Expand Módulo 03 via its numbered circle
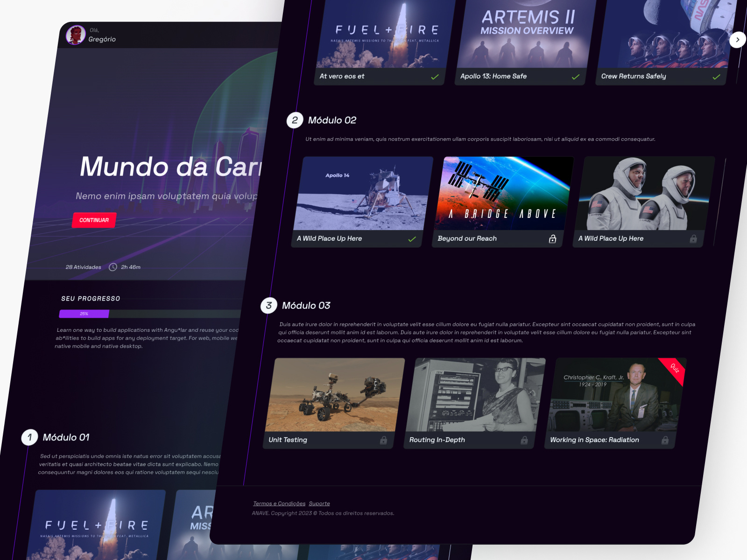The height and width of the screenshot is (560, 747). click(269, 306)
